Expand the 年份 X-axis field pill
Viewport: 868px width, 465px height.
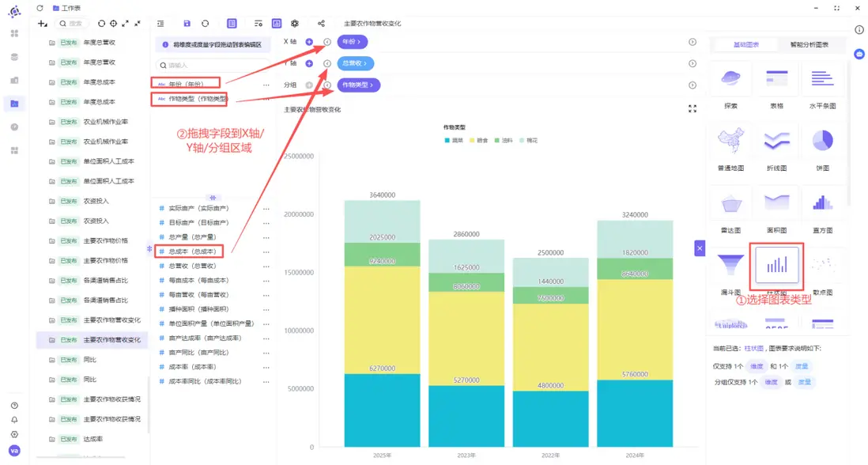(x=354, y=42)
